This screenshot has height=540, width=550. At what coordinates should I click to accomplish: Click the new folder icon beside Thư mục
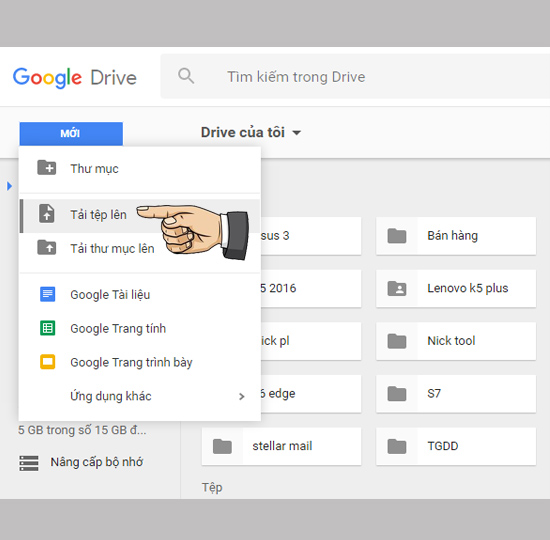pos(47,168)
